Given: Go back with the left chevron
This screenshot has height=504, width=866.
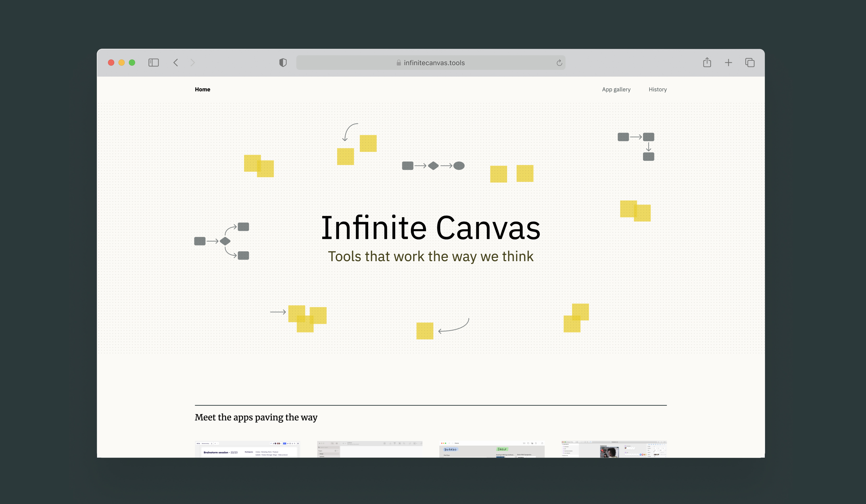Looking at the screenshot, I should pos(176,63).
